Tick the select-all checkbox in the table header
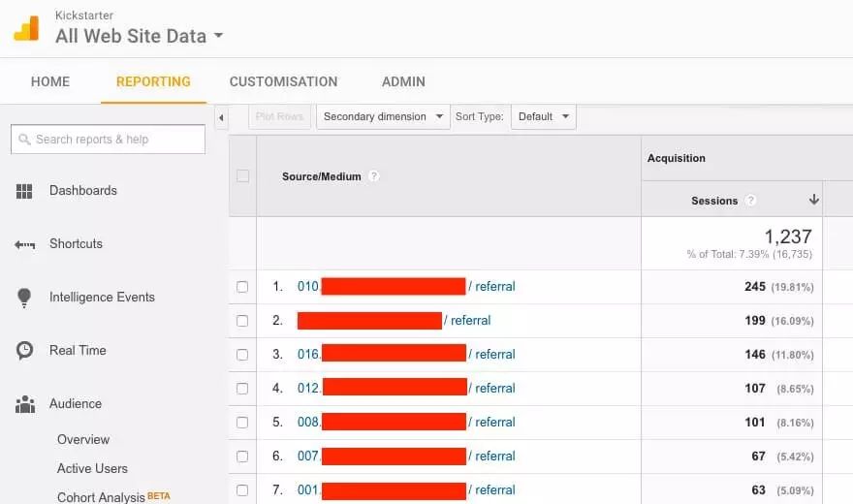The width and height of the screenshot is (853, 504). [x=242, y=176]
